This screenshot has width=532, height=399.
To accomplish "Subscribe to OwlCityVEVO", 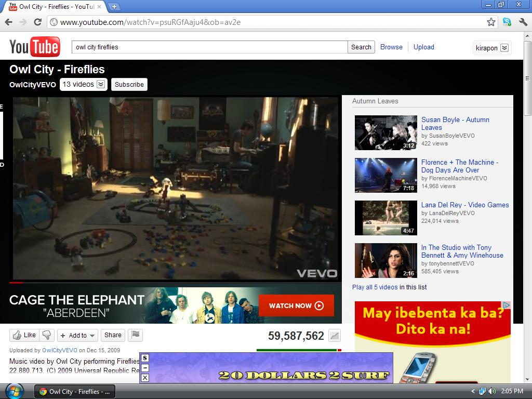I will 129,85.
